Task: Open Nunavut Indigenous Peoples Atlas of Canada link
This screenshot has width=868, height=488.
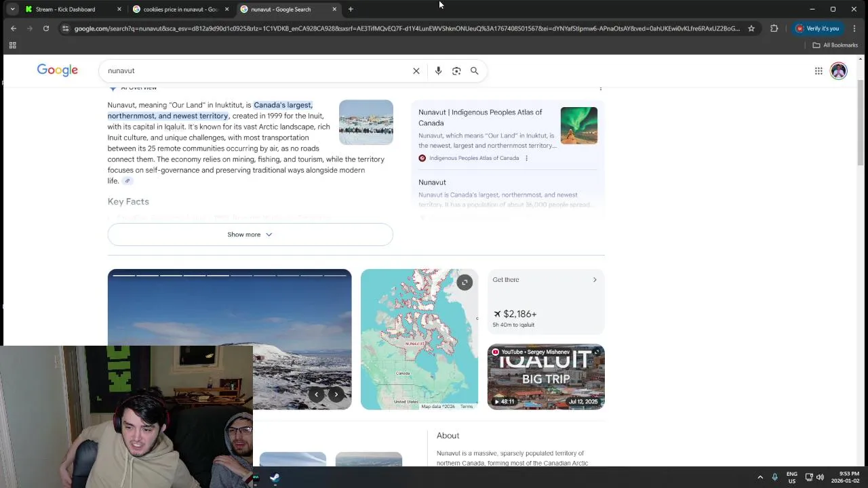Action: 480,117
